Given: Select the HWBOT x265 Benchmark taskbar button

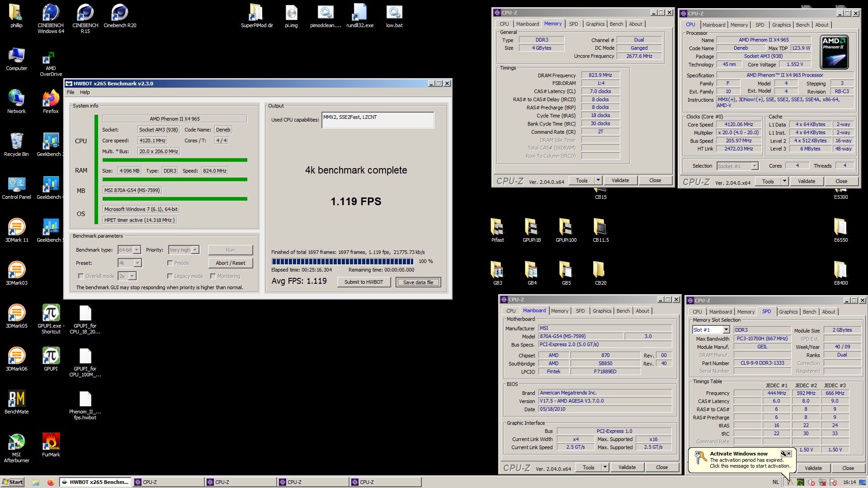Looking at the screenshot, I should click(x=95, y=482).
